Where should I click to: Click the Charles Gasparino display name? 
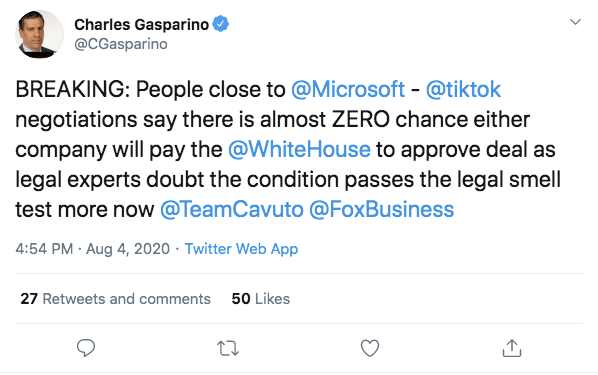(x=141, y=24)
